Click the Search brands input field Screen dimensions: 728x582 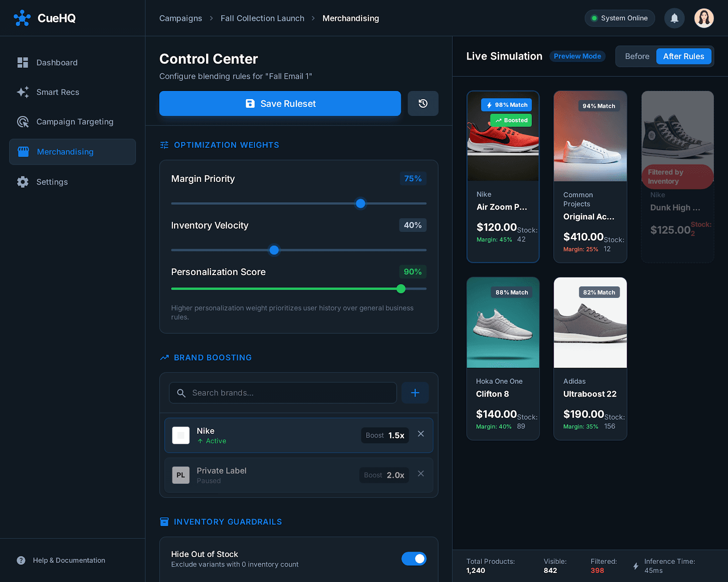click(x=282, y=393)
